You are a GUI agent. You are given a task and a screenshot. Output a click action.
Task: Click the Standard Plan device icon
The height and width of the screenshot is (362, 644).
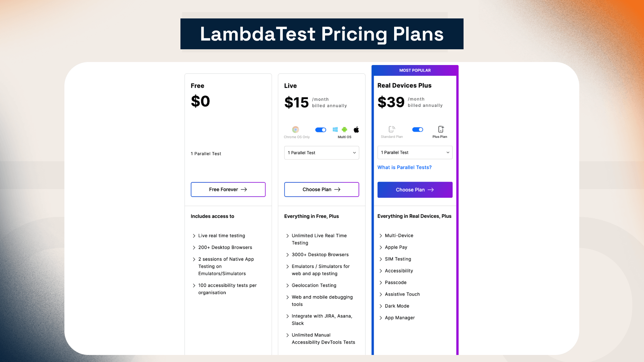click(391, 129)
